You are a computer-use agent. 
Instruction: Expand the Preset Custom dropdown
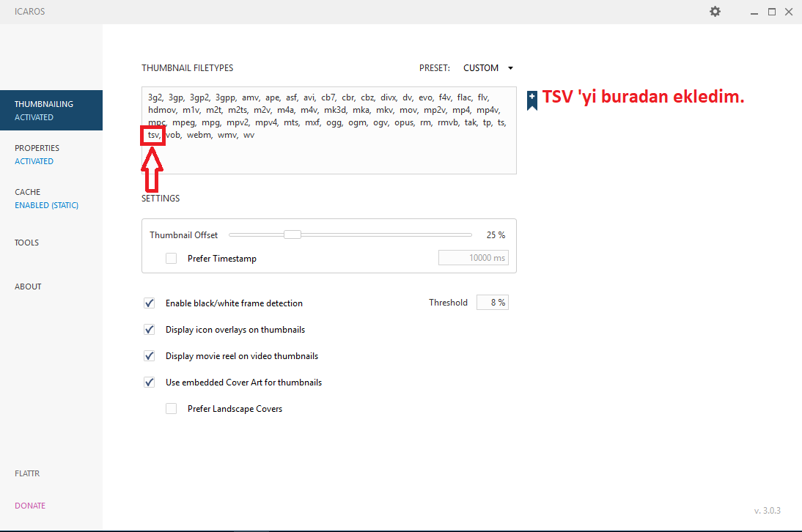(488, 68)
